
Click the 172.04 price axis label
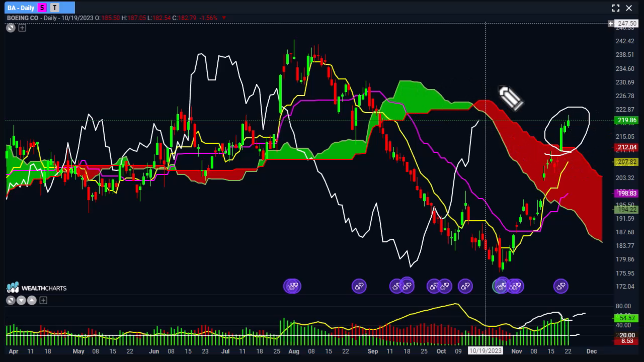point(625,287)
